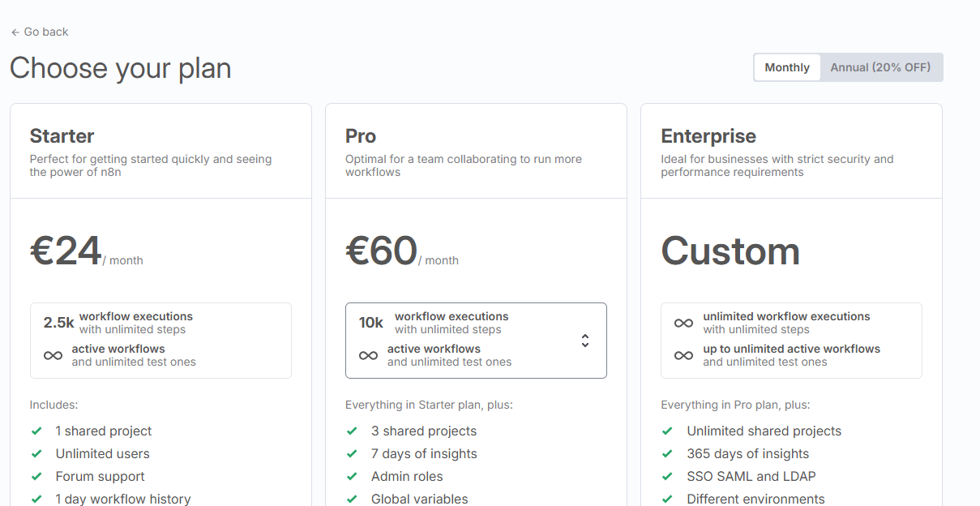Screen dimensions: 980x506
Task: Click 'up to unlimited active workflows' text
Action: point(791,349)
